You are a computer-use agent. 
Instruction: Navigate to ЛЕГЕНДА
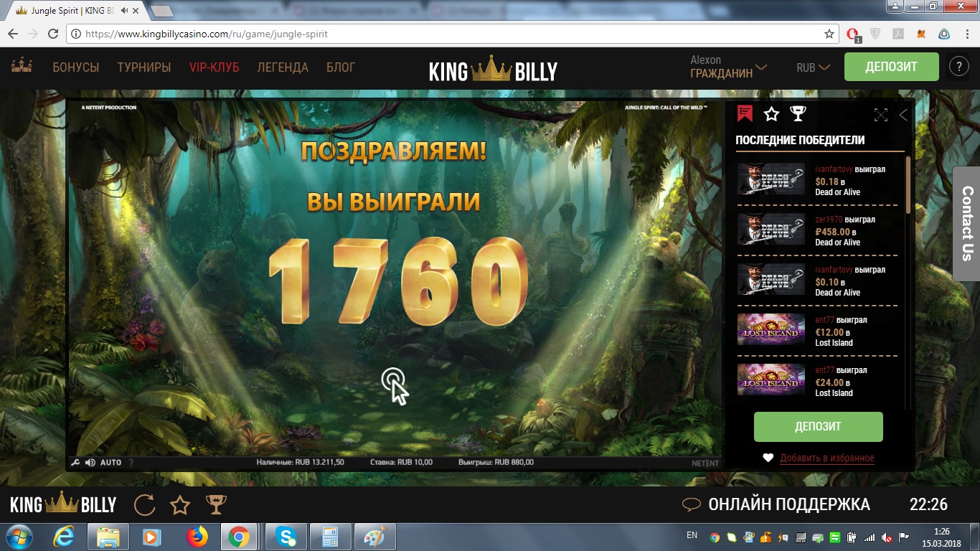click(283, 67)
